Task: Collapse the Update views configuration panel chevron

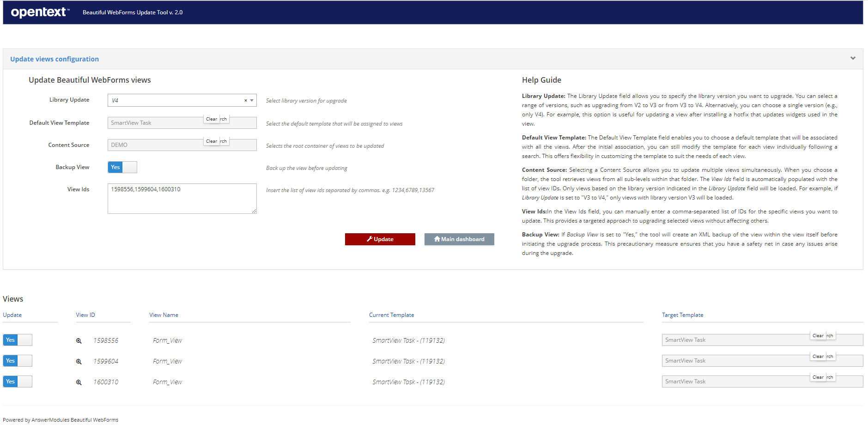Action: click(x=853, y=58)
